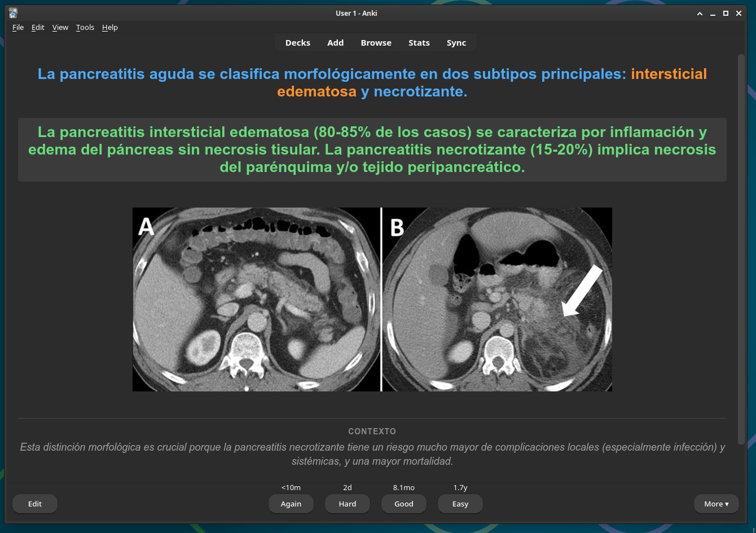Click the '1.7y' interval label
The image size is (756, 533).
(460, 487)
